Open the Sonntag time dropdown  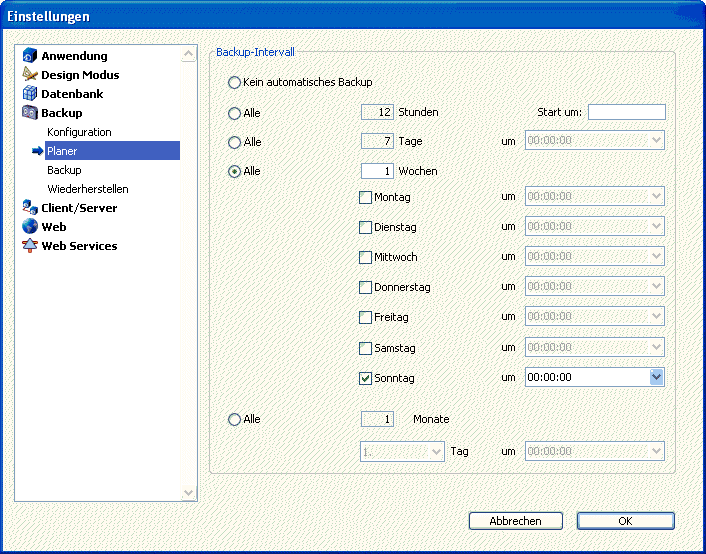[656, 378]
